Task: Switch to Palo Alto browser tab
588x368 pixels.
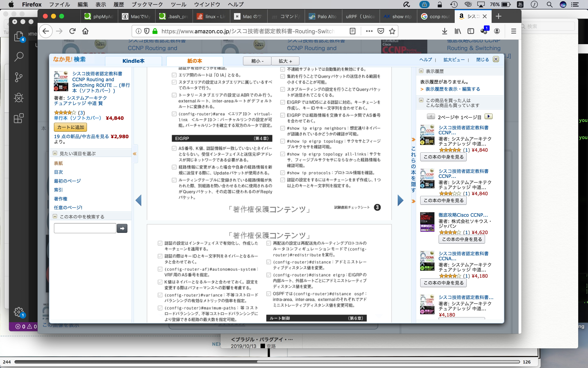Action: (323, 16)
